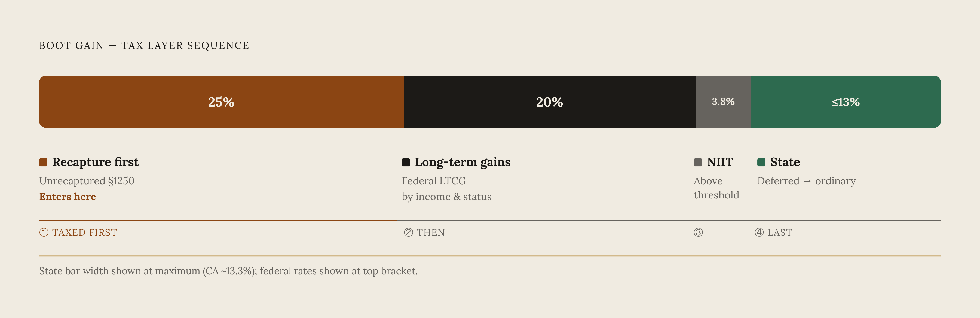
Task: Click the State heading label
Action: coord(785,162)
